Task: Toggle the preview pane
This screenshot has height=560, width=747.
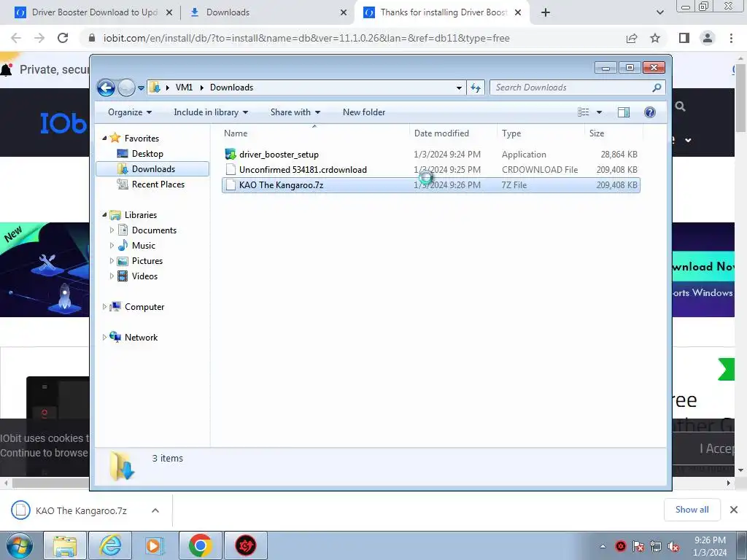Action: coord(623,112)
